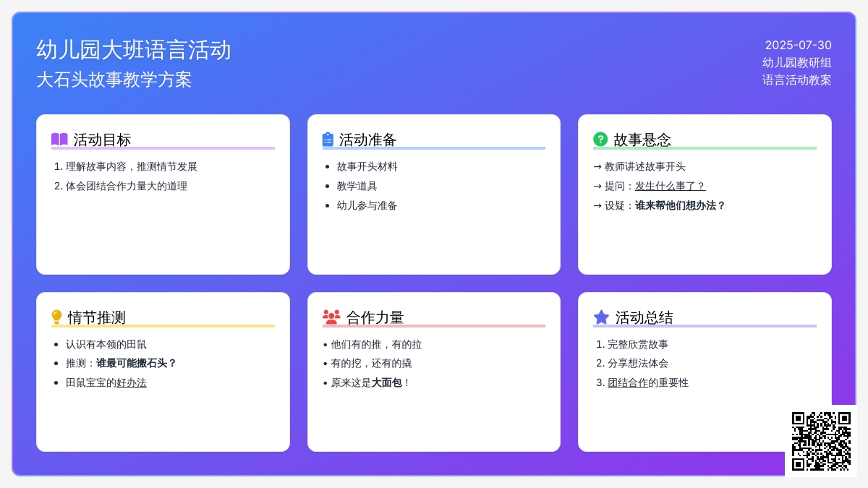The width and height of the screenshot is (868, 488).
Task: Click the blue clipboard icon beside 活动准备
Action: (328, 140)
